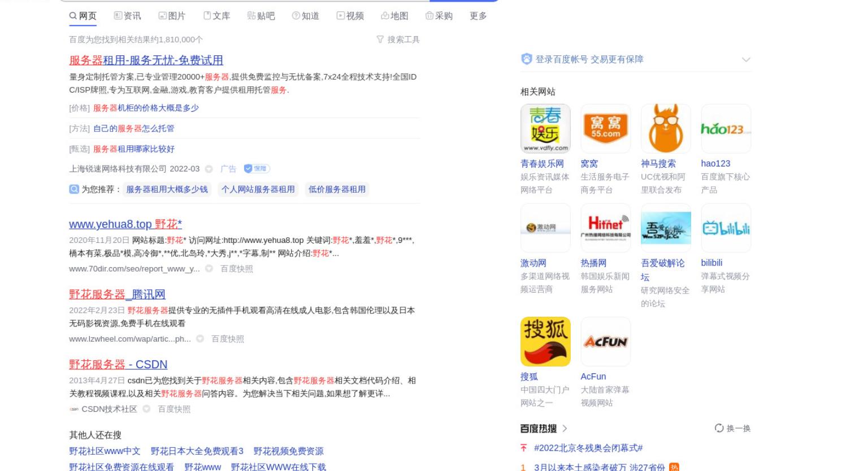The image size is (868, 471).
Task: Open 百度快照 for lzwheel result
Action: coord(227,339)
